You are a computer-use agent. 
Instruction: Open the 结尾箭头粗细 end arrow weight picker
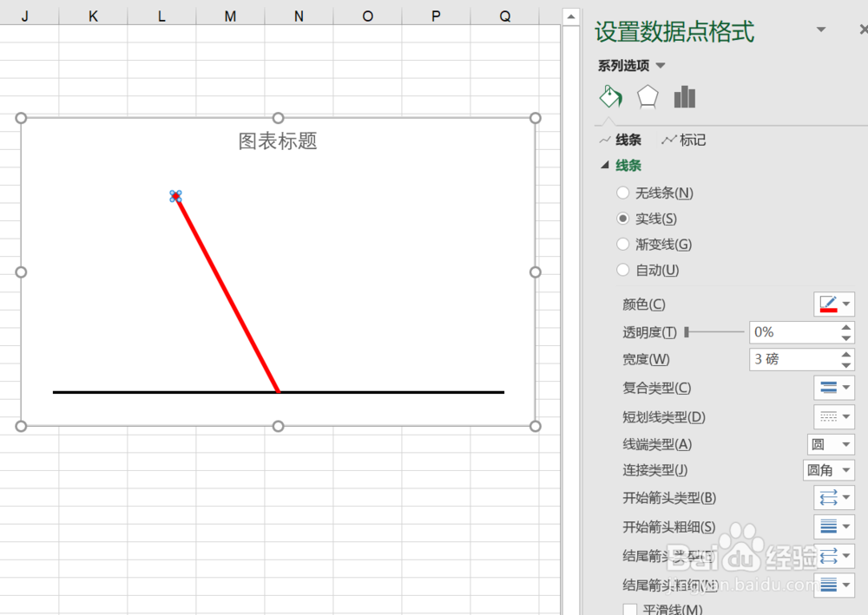[x=834, y=584]
